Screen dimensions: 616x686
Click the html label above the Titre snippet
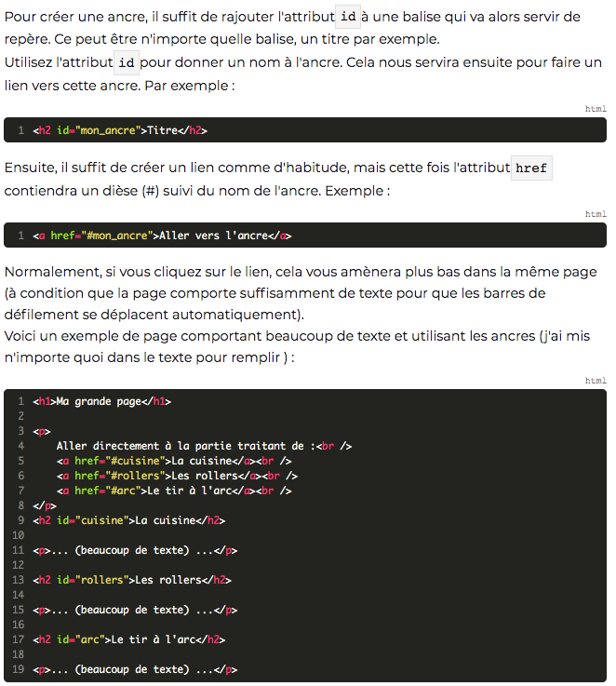[x=596, y=109]
